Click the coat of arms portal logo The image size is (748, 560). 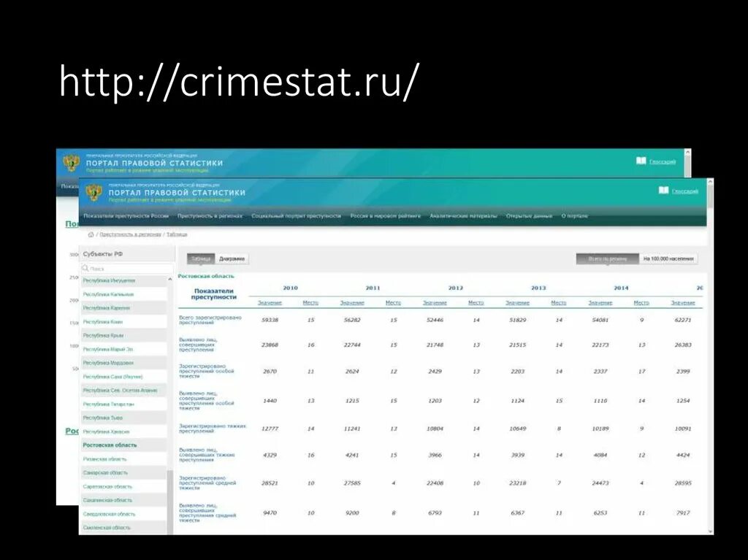(93, 193)
